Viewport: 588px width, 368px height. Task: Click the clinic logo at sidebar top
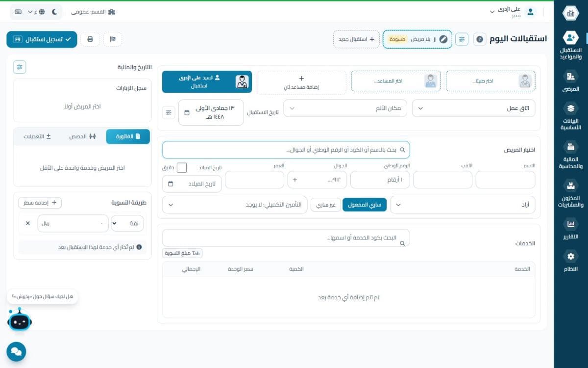tap(570, 13)
